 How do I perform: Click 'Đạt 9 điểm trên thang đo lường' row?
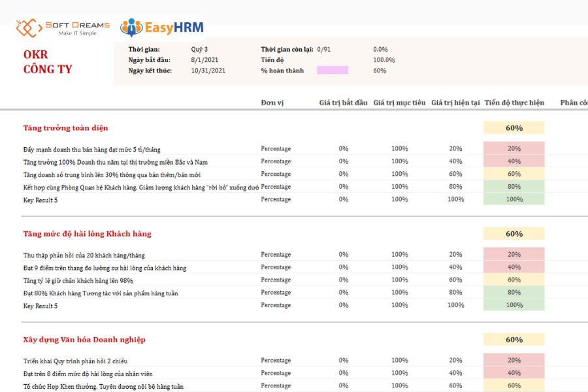click(x=105, y=268)
